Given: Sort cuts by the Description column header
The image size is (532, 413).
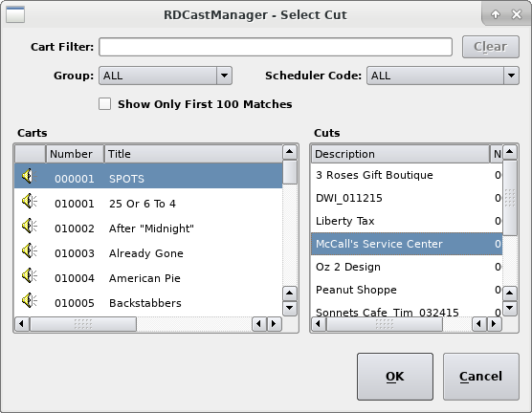Looking at the screenshot, I should [x=400, y=154].
